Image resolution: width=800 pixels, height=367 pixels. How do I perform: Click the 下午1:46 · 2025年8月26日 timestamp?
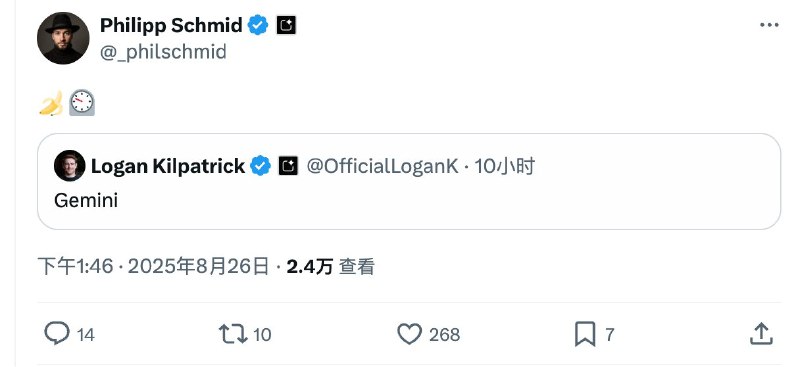pos(153,266)
